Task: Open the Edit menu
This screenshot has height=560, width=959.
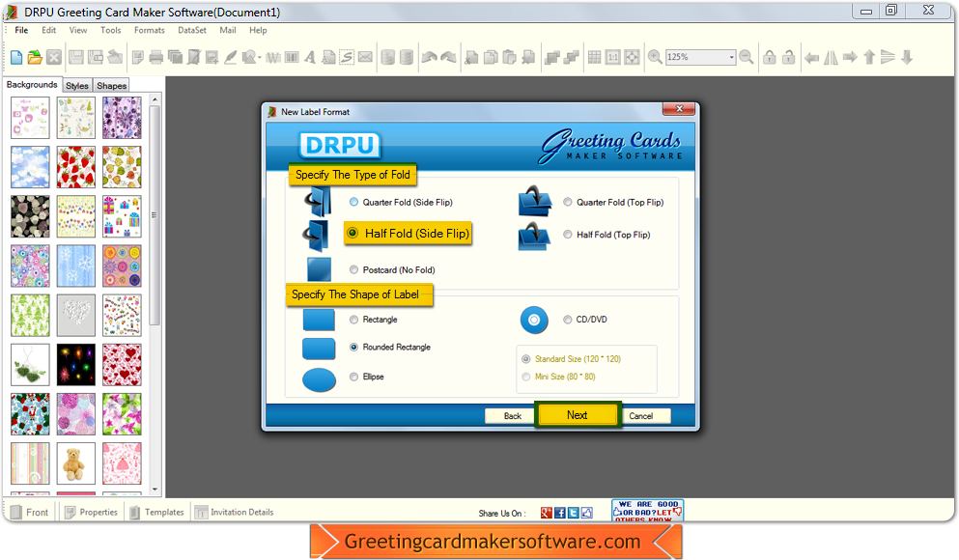Action: [x=49, y=30]
